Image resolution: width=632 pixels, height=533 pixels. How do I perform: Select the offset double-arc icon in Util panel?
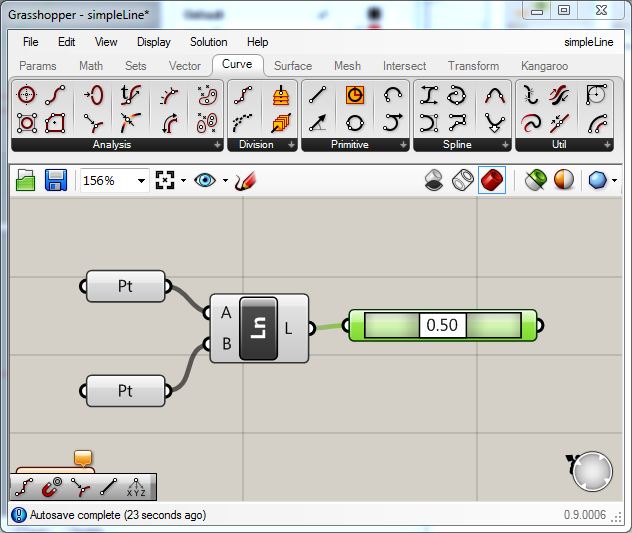coord(597,123)
